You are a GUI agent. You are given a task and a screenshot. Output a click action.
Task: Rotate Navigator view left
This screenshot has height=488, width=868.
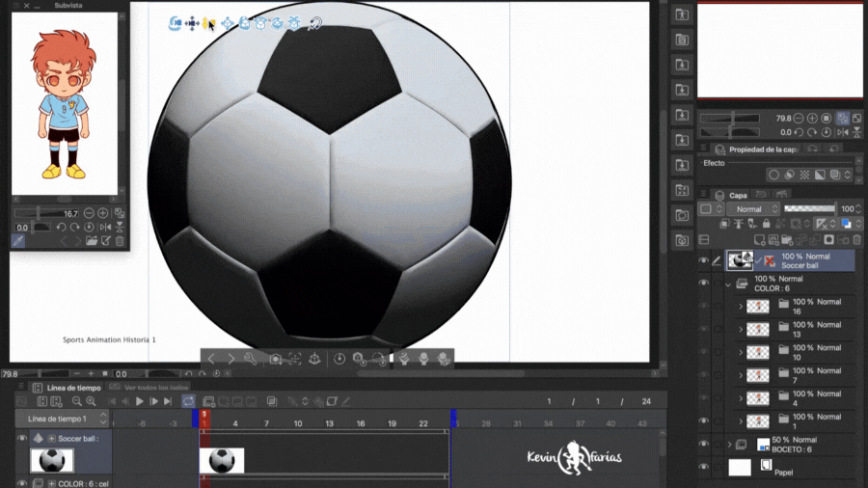click(799, 132)
